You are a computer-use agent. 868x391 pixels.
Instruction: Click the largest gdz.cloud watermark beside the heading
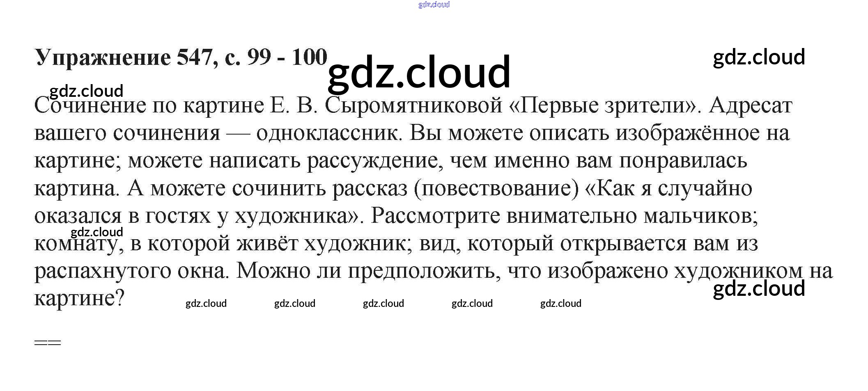point(419,73)
